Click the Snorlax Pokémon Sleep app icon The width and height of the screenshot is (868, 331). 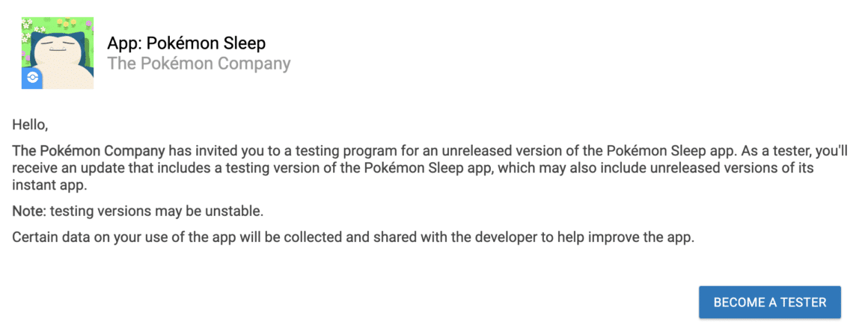(x=58, y=53)
